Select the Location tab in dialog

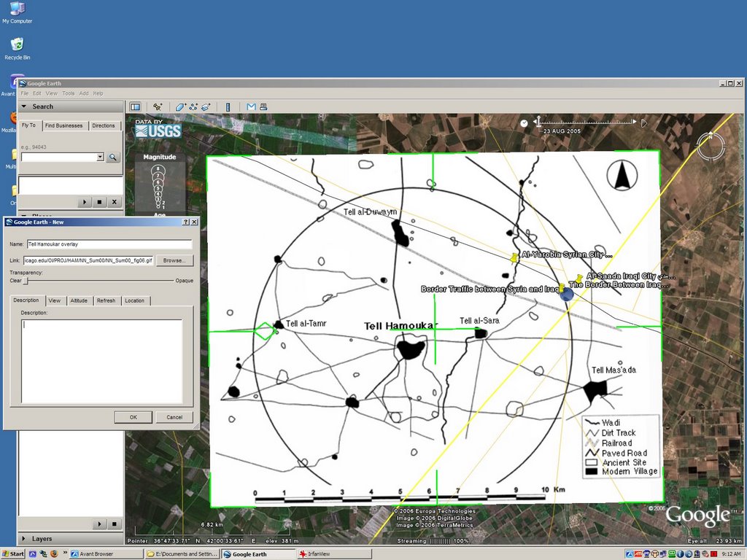135,300
